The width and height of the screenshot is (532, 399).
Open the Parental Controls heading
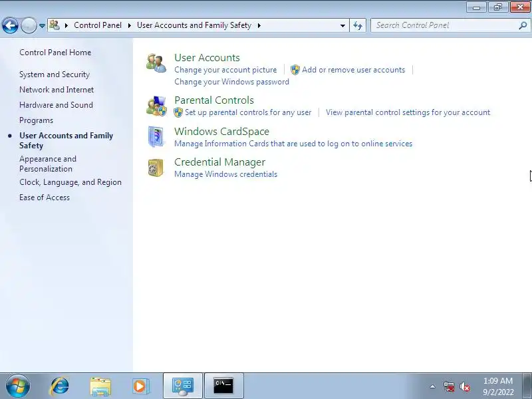coord(214,100)
